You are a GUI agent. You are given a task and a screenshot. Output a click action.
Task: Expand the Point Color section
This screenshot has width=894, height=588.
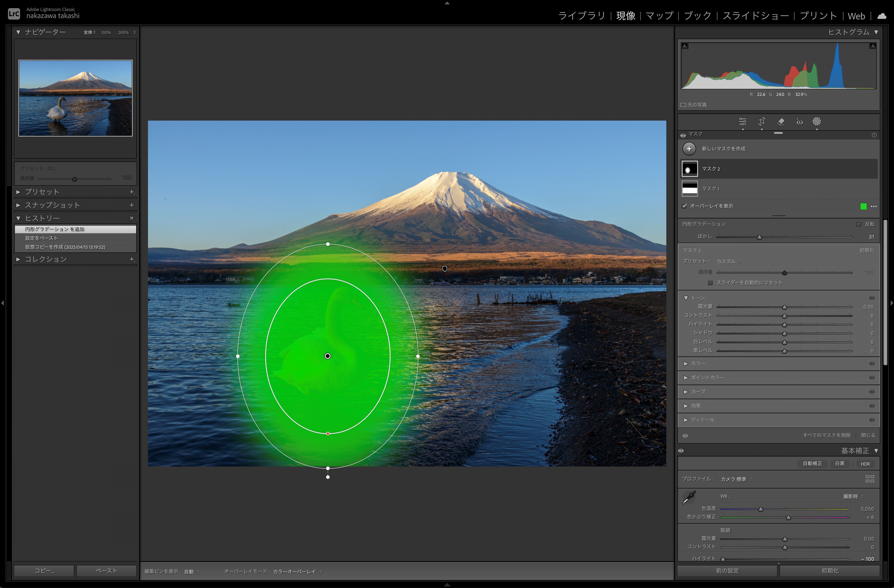(x=686, y=378)
